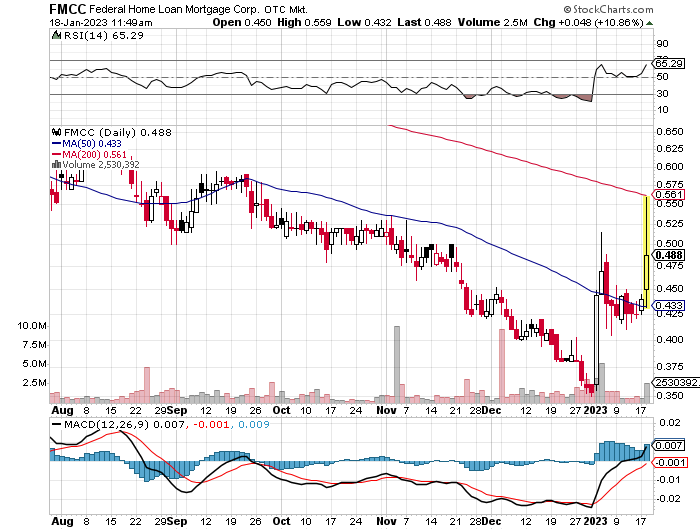The image size is (700, 530).
Task: Select the 'Federal Home Loan Mortgage Corp.' name
Action: click(x=174, y=9)
